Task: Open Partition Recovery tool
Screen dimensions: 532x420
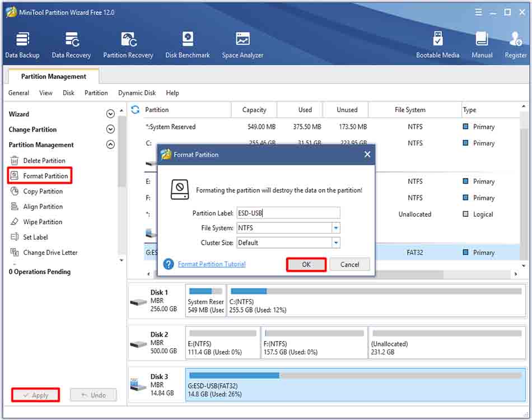Action: coord(128,45)
